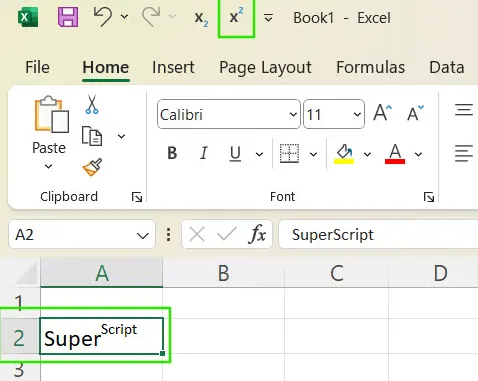
Task: Apply yellow fill color to cell
Action: tap(344, 154)
